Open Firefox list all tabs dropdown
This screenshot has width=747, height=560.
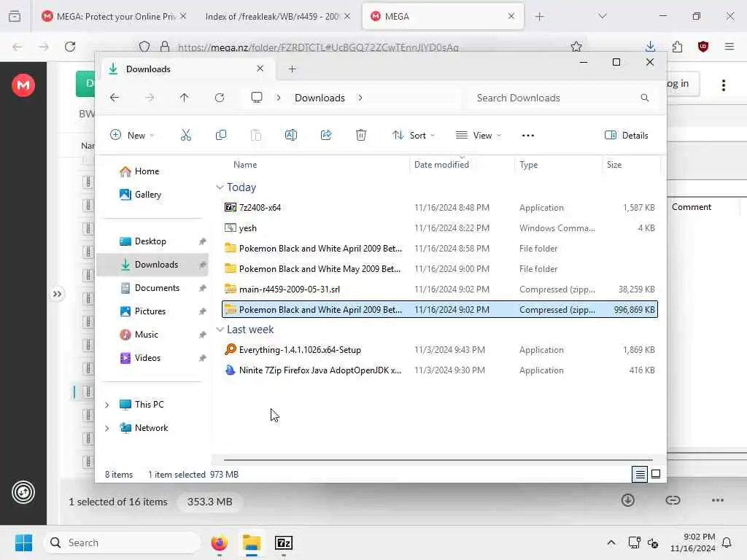point(602,16)
